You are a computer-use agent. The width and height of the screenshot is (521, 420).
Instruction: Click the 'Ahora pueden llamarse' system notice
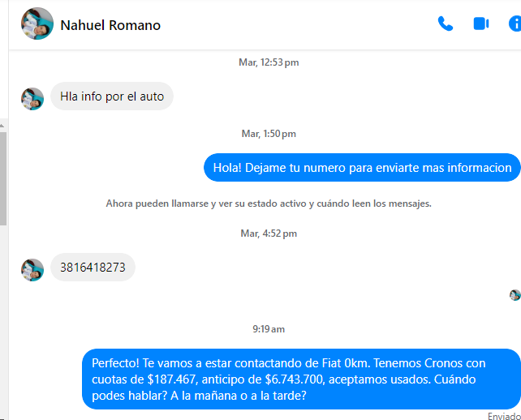[x=269, y=204]
